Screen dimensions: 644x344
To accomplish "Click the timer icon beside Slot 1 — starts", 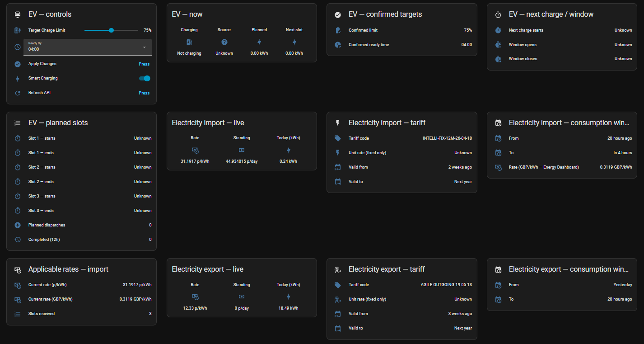I will click(18, 138).
